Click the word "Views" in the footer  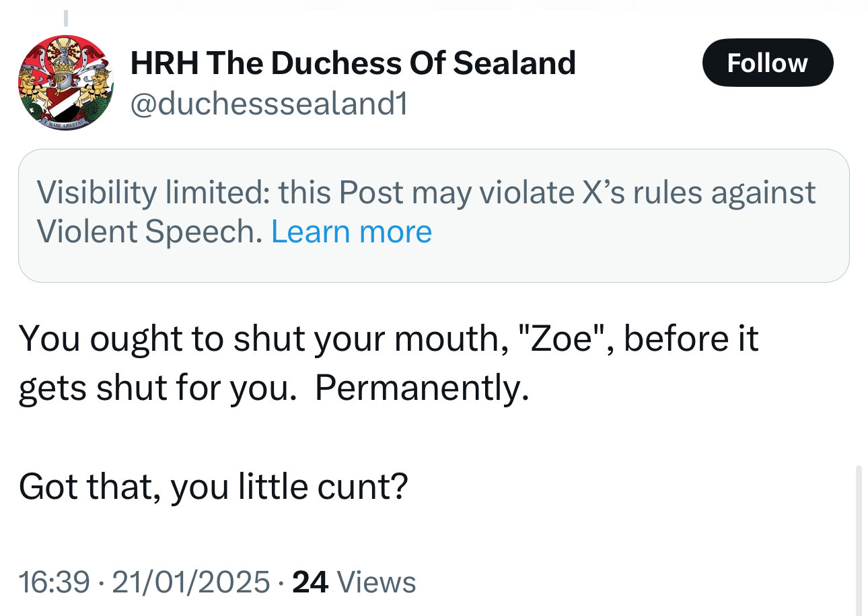pos(375,582)
